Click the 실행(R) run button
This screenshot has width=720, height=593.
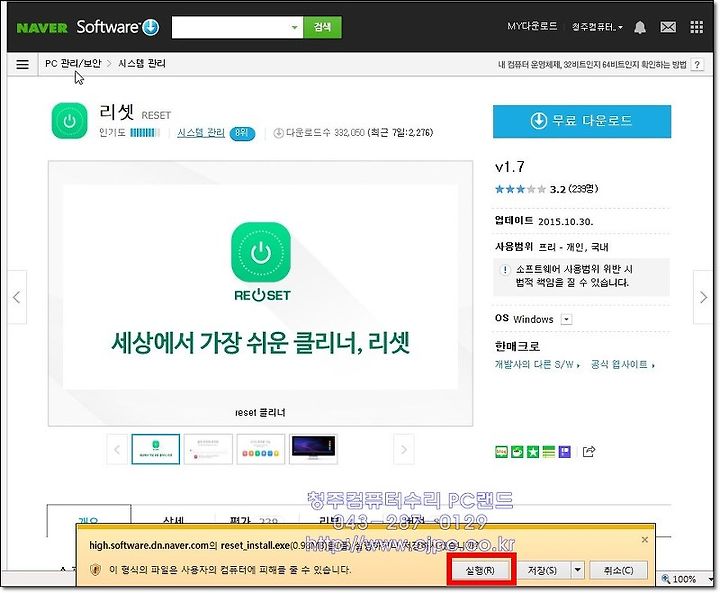coord(480,570)
